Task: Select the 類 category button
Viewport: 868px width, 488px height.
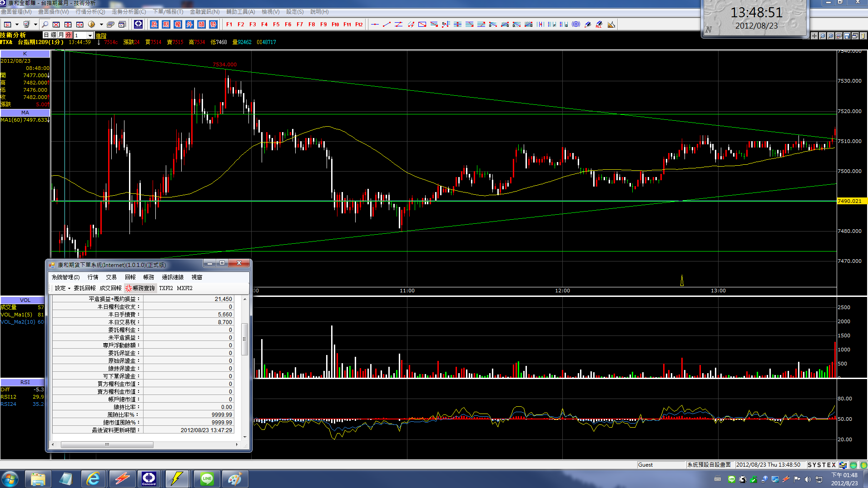Action: click(202, 25)
